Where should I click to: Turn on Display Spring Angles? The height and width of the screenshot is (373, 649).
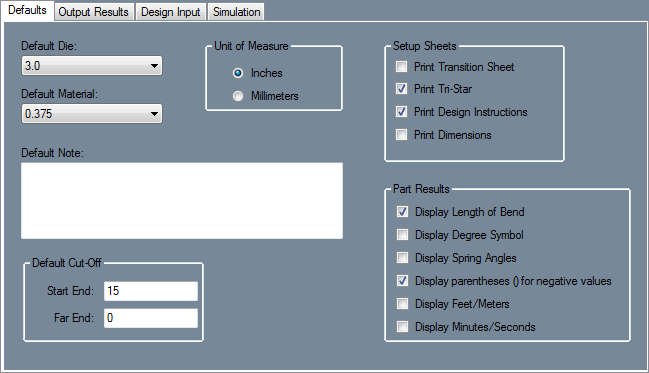[402, 258]
